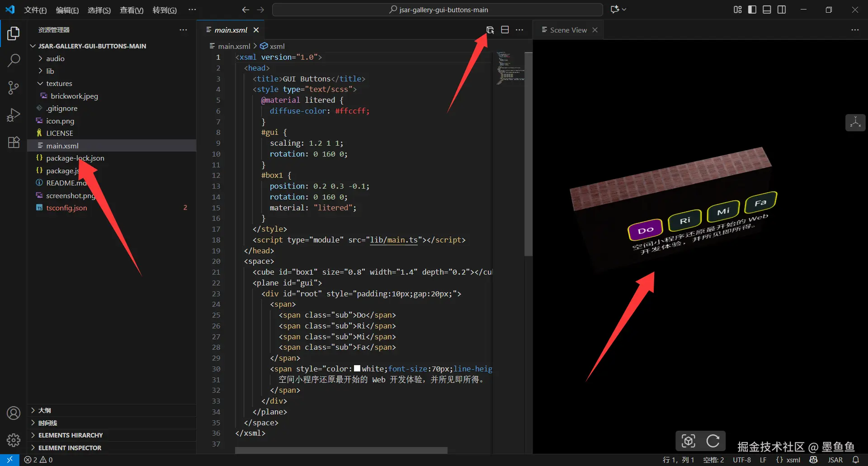Click the editor horizontal scrollbar
The width and height of the screenshot is (868, 466).
pyautogui.click(x=341, y=451)
